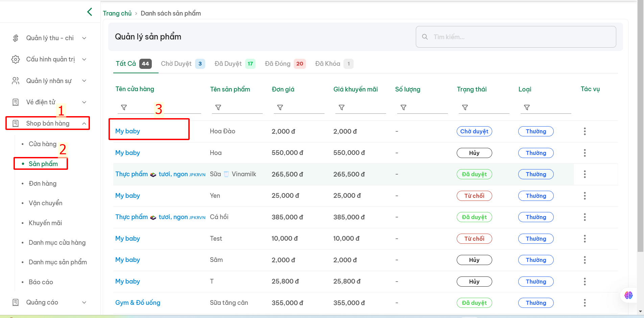Switch to Tất Cả tab
644x318 pixels.
[134, 63]
